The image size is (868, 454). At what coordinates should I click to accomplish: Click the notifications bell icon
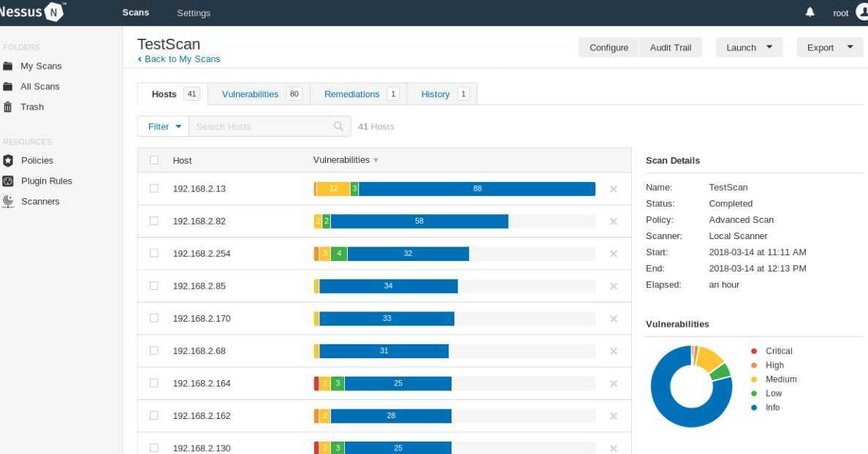tap(810, 12)
